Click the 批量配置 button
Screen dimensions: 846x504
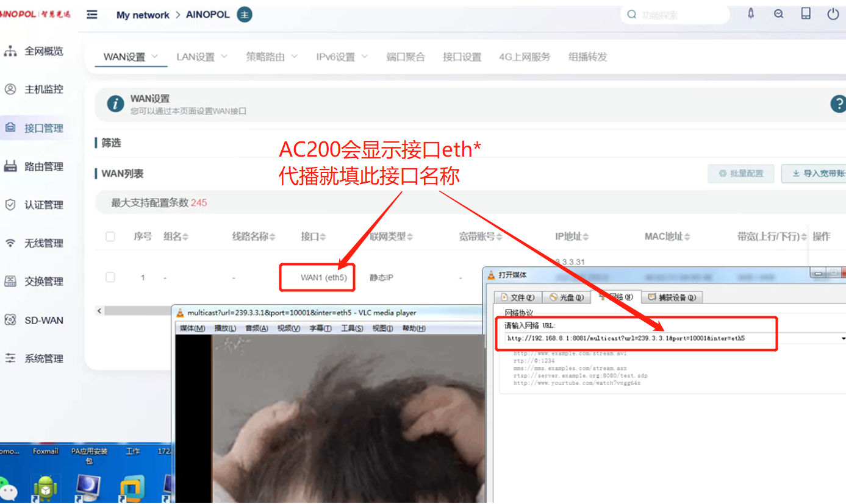tap(740, 174)
